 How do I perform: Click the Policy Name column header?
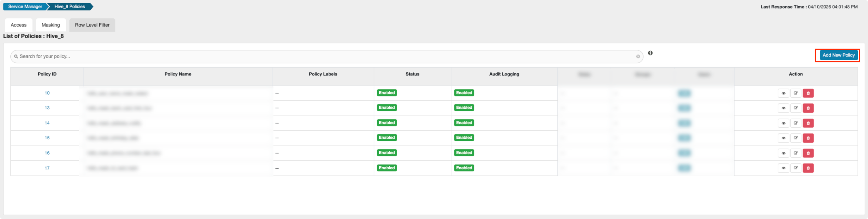[x=178, y=74]
